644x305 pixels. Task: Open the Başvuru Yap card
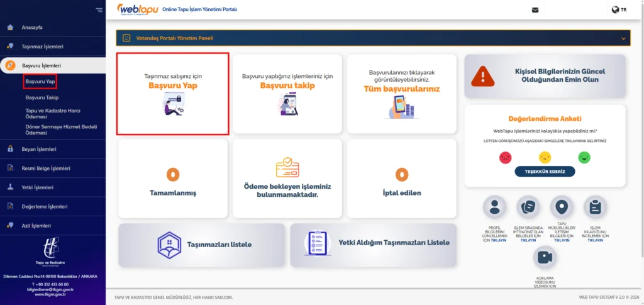tap(172, 94)
